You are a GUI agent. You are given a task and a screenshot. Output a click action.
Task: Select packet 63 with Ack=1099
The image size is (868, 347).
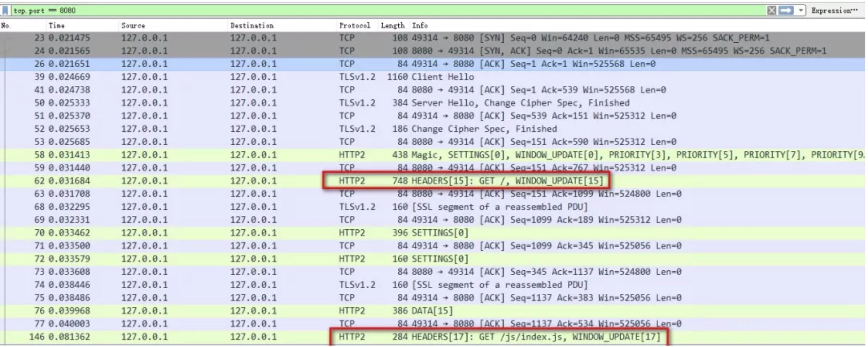point(433,194)
